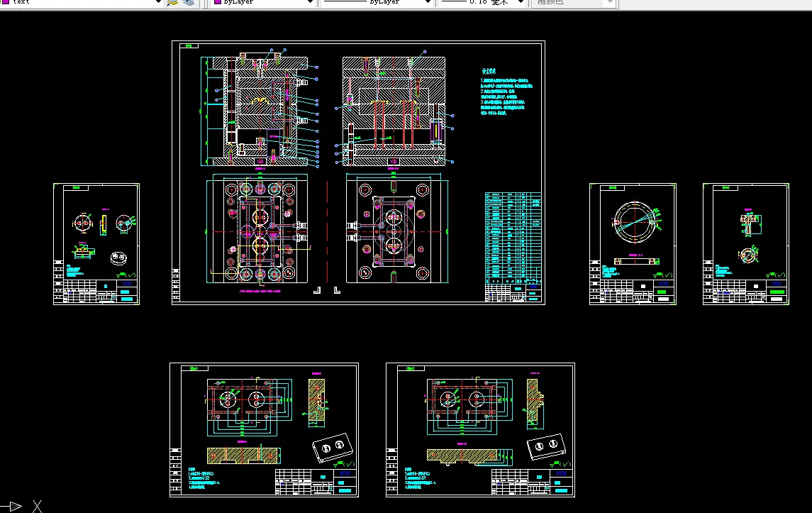Viewport: 812px width, 513px height.
Task: Select the red vertical centerline between plan views
Action: click(327, 231)
